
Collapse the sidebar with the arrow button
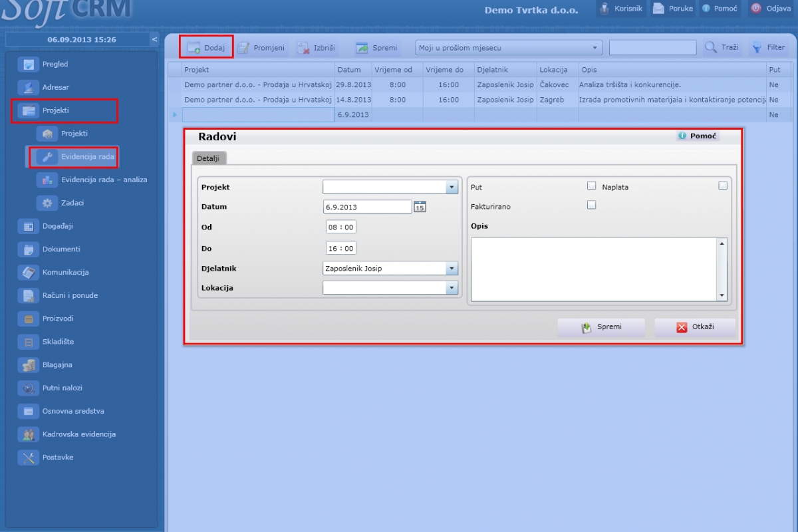point(154,40)
